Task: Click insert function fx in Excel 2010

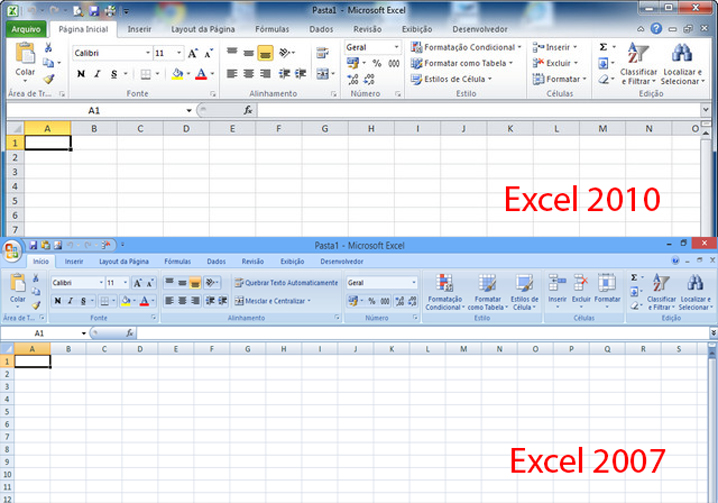Action: coord(248,110)
